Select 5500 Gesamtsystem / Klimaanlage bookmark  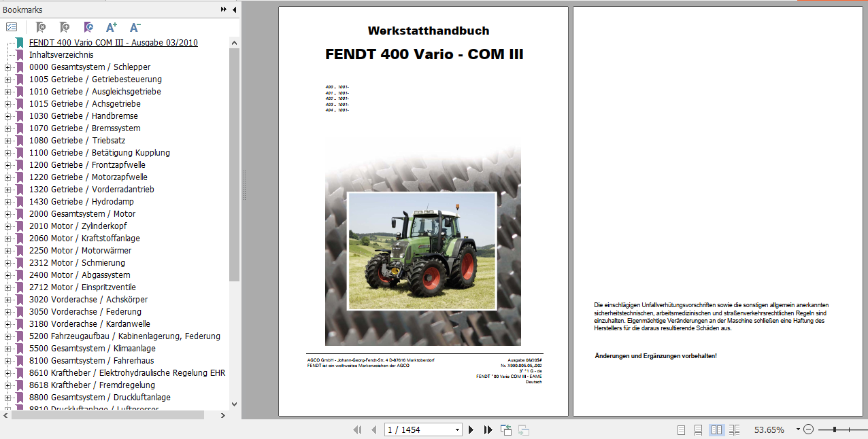click(x=92, y=348)
